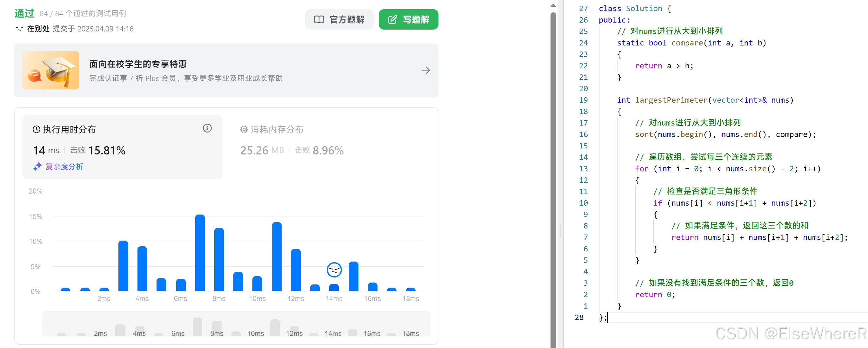This screenshot has width=868, height=348.
Task: Click the clock icon beside 执行用时分布
Action: click(37, 129)
